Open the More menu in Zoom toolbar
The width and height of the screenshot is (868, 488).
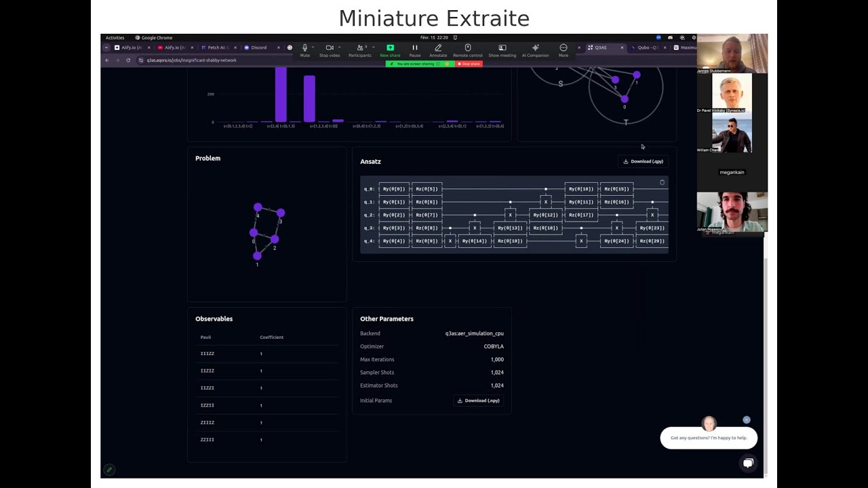[564, 48]
